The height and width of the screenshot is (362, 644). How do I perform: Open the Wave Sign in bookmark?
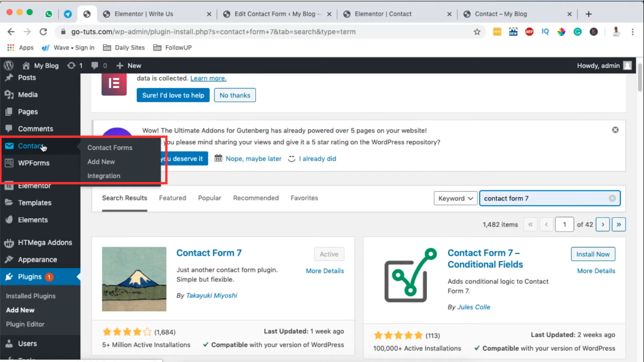click(68, 48)
